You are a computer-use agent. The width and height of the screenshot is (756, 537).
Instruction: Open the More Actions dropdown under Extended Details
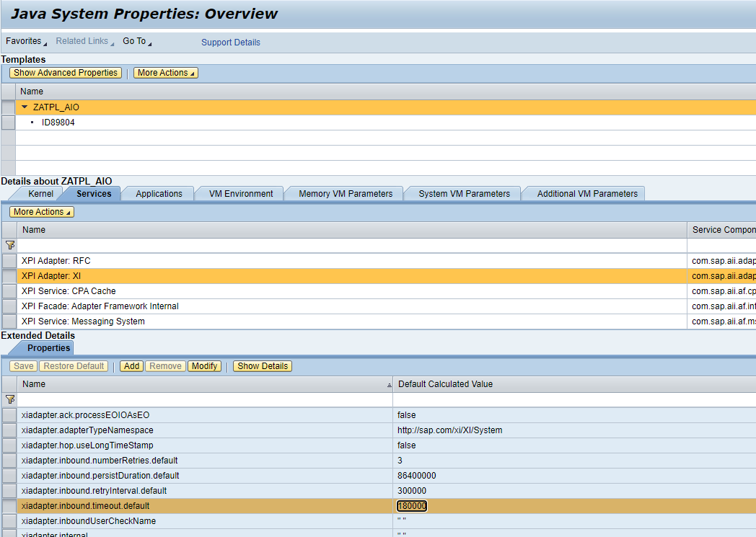41,211
